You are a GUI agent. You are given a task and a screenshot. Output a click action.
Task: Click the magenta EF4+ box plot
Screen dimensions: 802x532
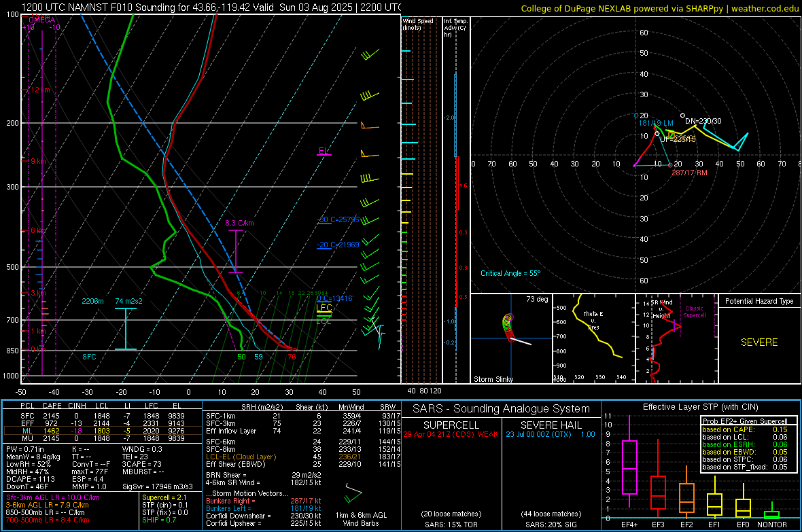(x=629, y=461)
